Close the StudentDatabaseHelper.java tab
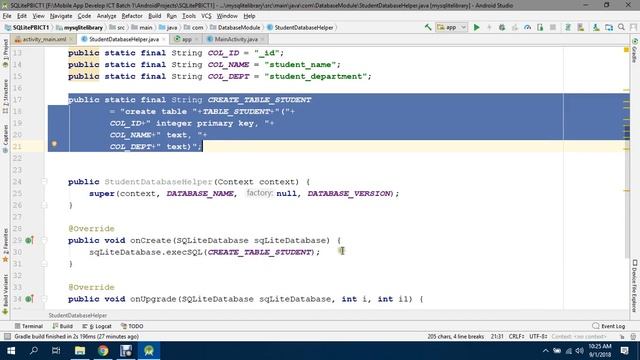Image resolution: width=640 pixels, height=360 pixels. click(164, 39)
